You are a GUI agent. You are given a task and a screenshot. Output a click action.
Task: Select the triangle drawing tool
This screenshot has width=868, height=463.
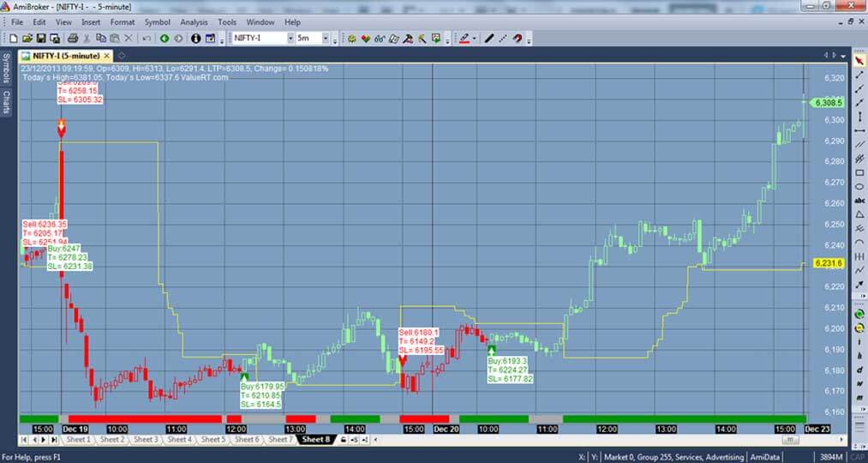[859, 214]
